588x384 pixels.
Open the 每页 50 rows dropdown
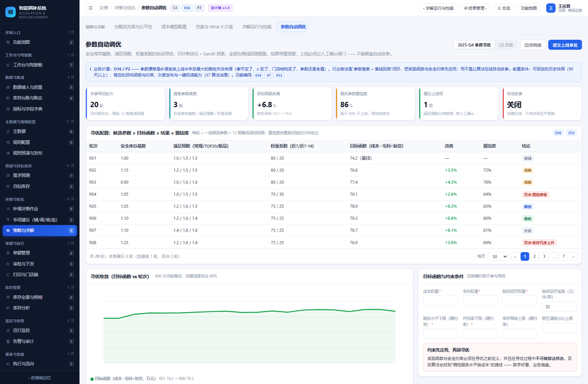498,256
